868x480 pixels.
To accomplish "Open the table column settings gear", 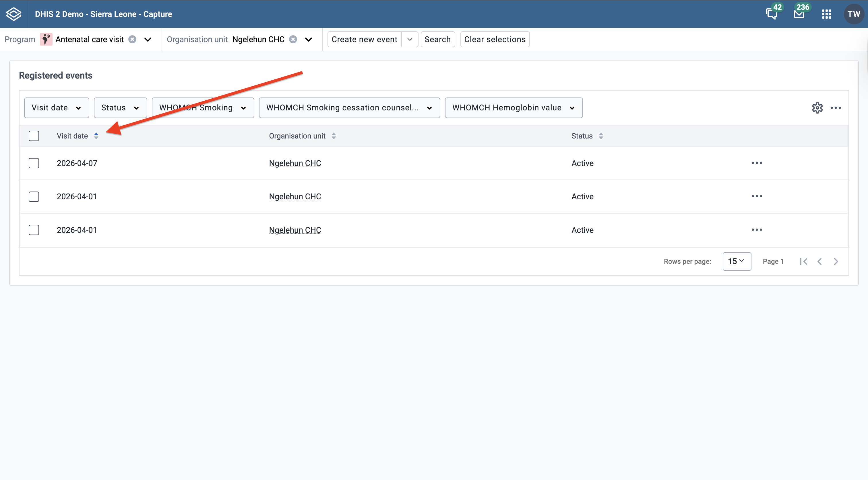I will (817, 108).
